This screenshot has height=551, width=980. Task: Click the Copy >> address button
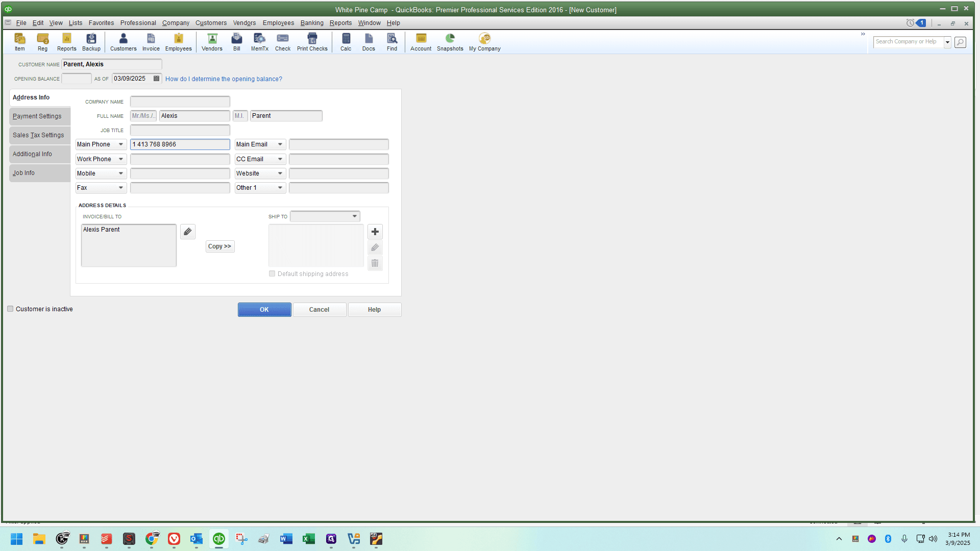point(220,246)
